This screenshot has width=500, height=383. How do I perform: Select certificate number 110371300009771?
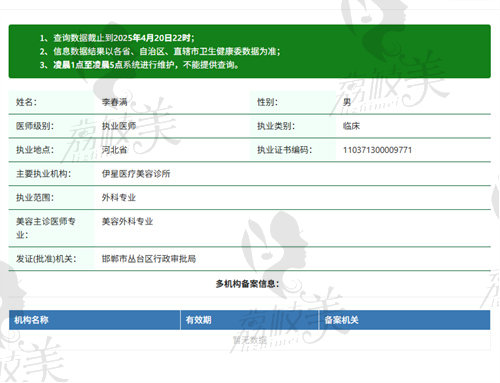click(x=377, y=150)
